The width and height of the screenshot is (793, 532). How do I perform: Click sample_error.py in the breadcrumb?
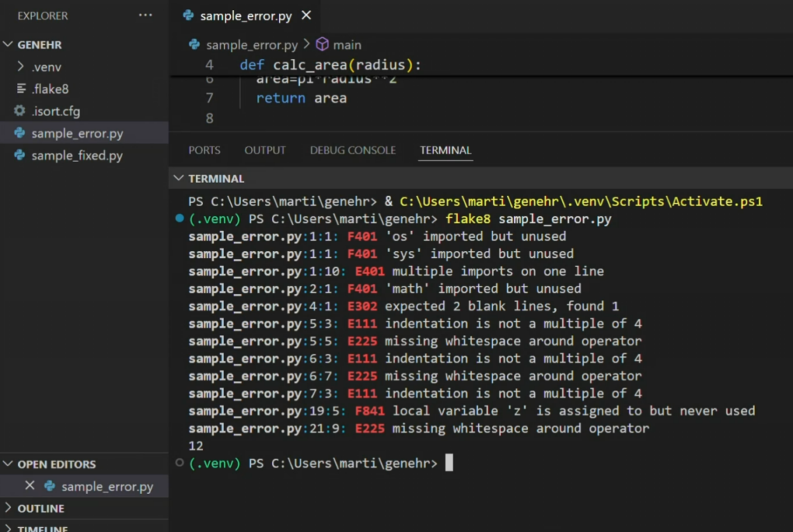(252, 45)
